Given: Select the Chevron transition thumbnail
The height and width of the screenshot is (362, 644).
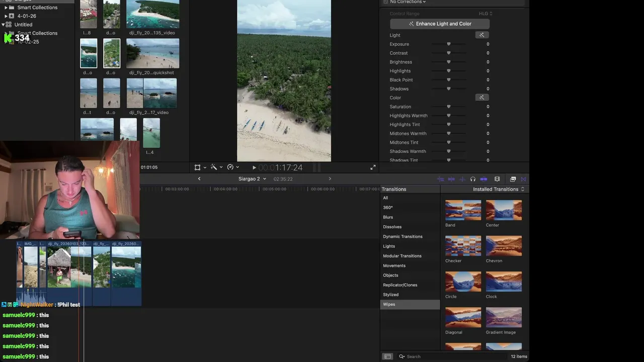Looking at the screenshot, I should 504,246.
